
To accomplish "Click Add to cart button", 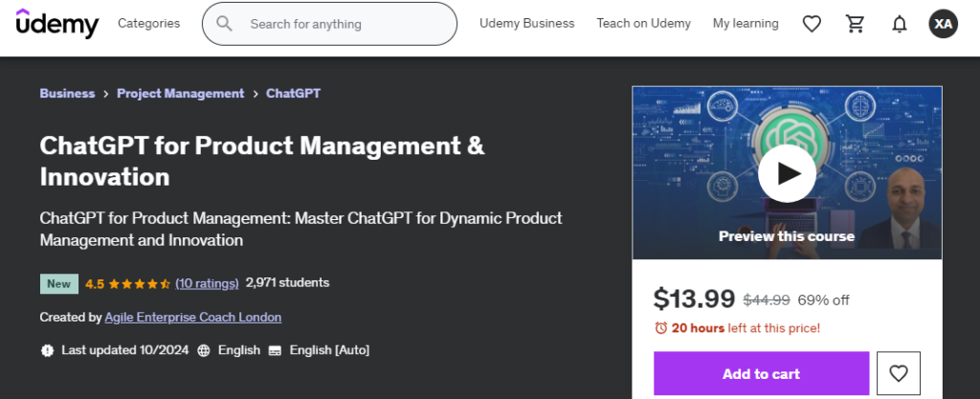I will (761, 373).
